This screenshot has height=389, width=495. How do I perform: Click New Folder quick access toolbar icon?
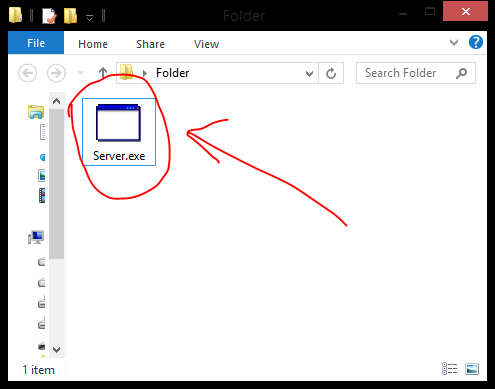[70, 16]
